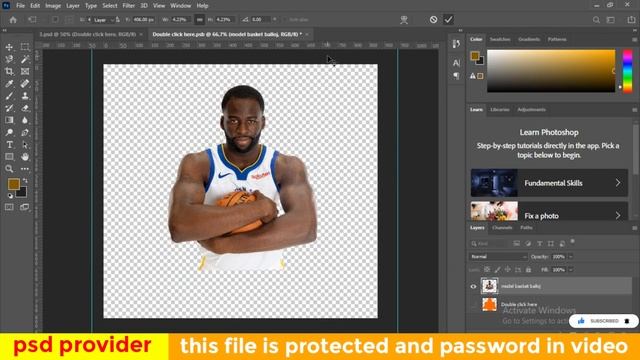Viewport: 640px width, 360px height.
Task: Open the Color panel flyout menu
Action: point(634,40)
